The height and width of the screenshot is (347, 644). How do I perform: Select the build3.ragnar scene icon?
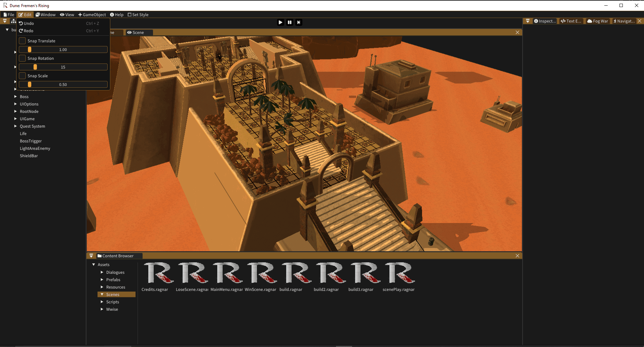coord(365,273)
